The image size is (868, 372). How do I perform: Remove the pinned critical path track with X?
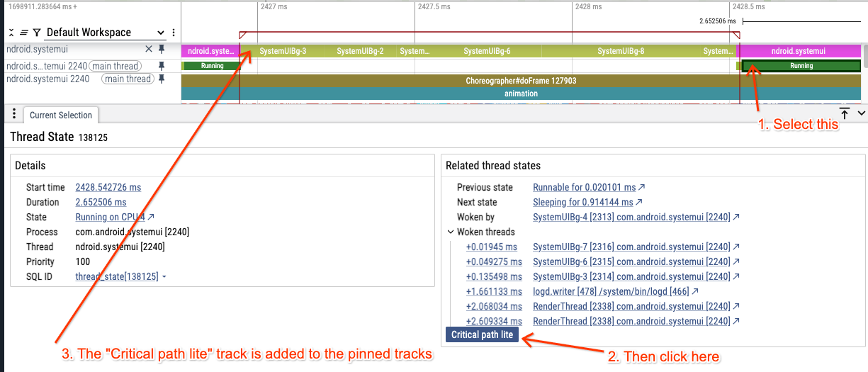click(149, 50)
